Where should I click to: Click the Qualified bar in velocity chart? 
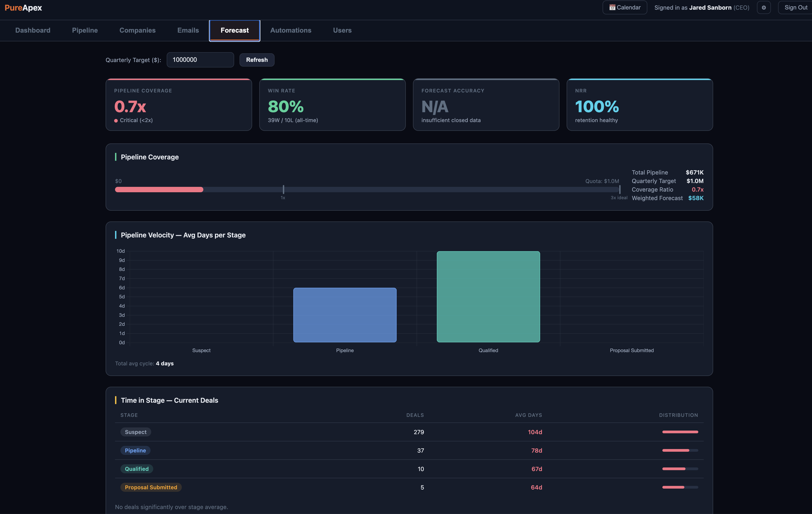pyautogui.click(x=488, y=297)
